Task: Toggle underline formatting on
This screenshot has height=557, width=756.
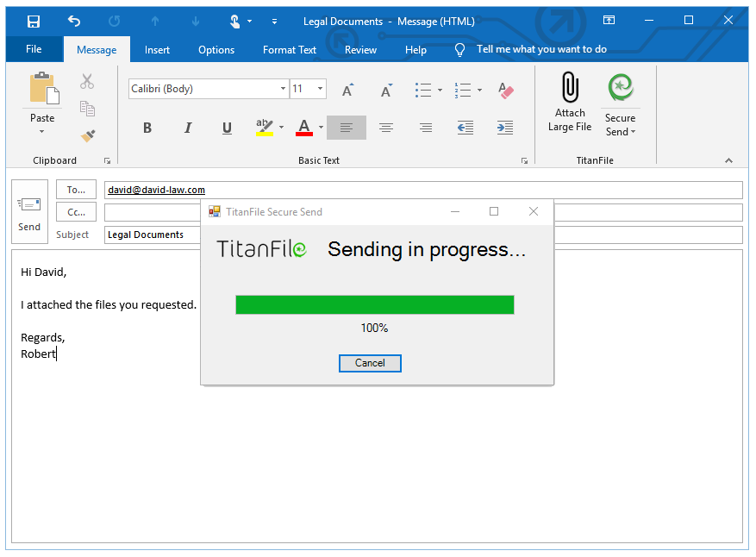Action: 226,128
